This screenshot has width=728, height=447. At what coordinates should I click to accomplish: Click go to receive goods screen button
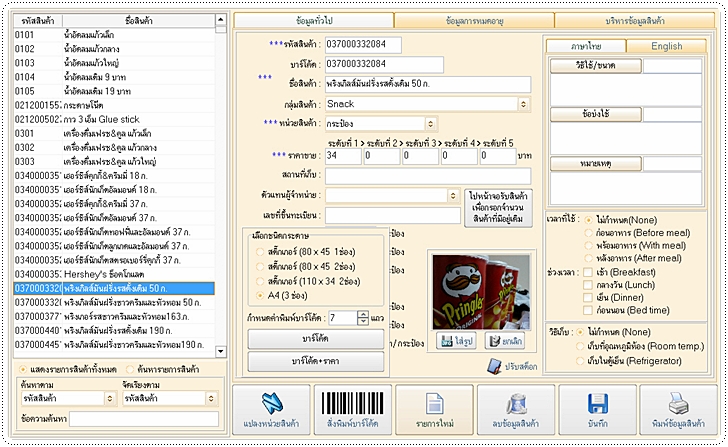[x=498, y=207]
